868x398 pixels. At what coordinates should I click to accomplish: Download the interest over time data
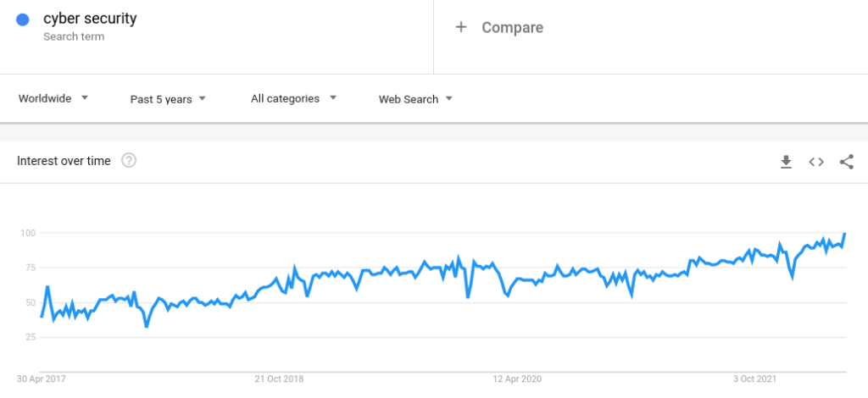(786, 162)
